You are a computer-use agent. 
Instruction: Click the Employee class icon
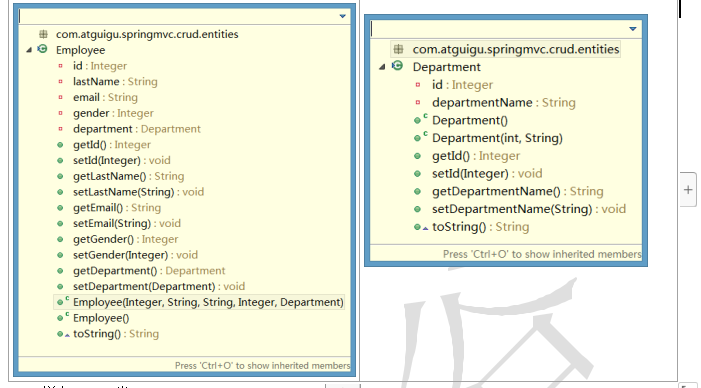click(x=42, y=49)
